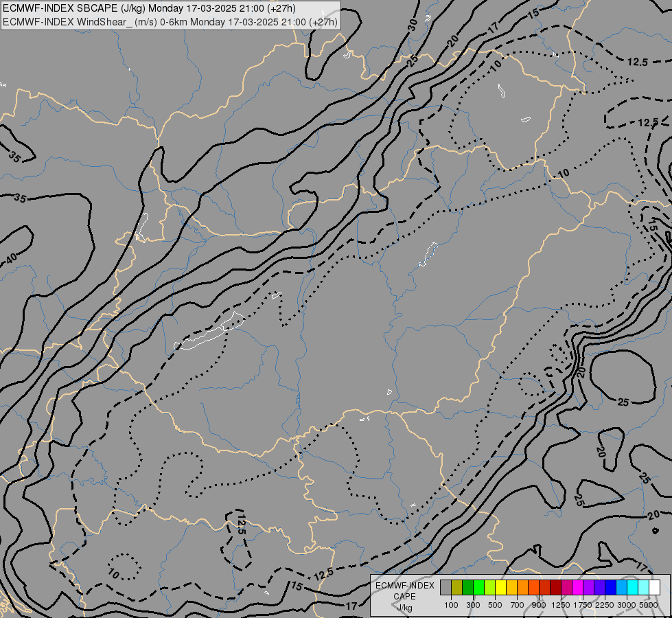Screen dimensions: 672x618
Task: Click the SBCAPE title line at the top
Action: [x=149, y=8]
